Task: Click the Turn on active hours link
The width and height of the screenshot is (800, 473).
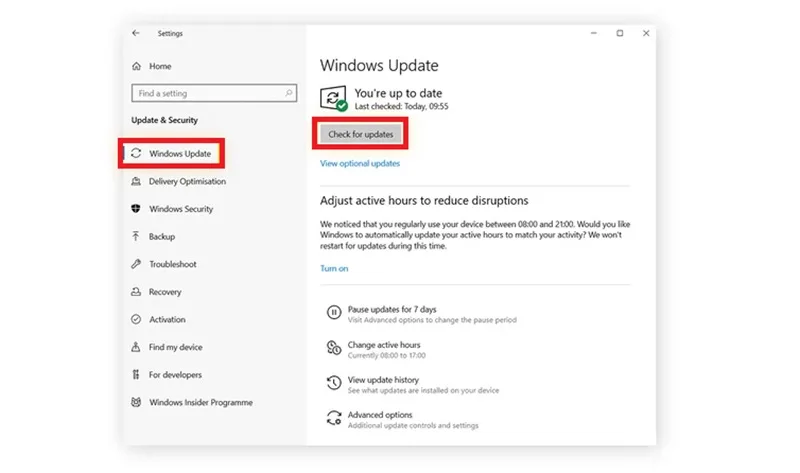Action: (334, 268)
